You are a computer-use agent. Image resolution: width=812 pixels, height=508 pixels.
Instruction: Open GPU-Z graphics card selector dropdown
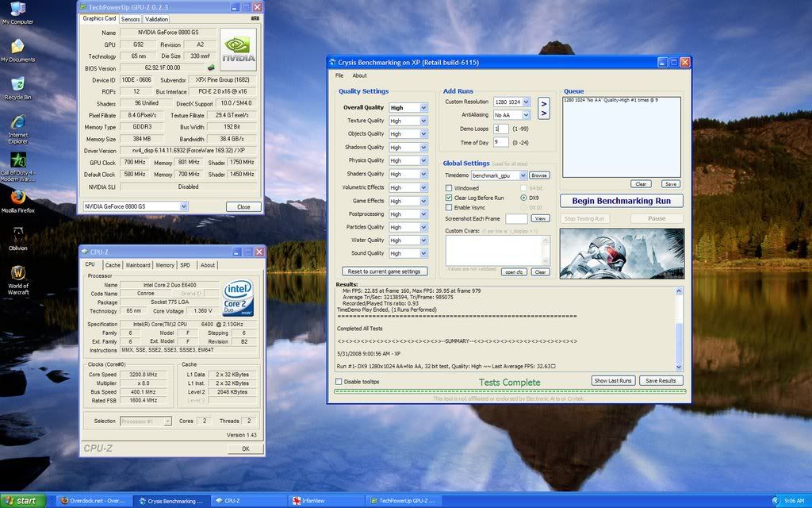(x=183, y=206)
